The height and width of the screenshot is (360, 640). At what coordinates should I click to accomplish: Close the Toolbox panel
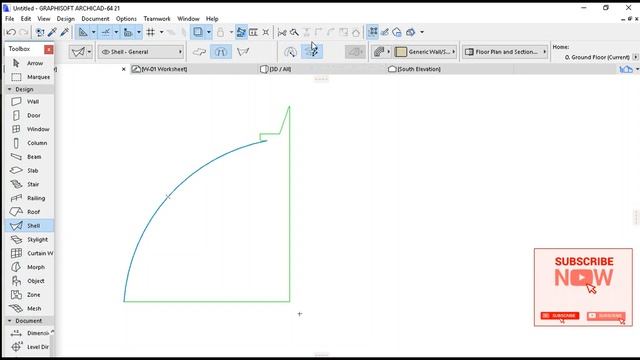(x=49, y=49)
